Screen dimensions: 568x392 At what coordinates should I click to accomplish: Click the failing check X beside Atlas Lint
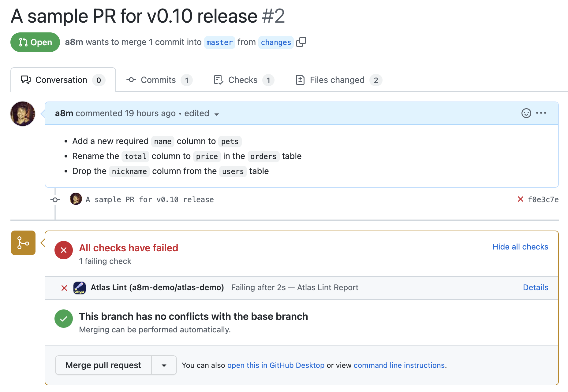[64, 288]
